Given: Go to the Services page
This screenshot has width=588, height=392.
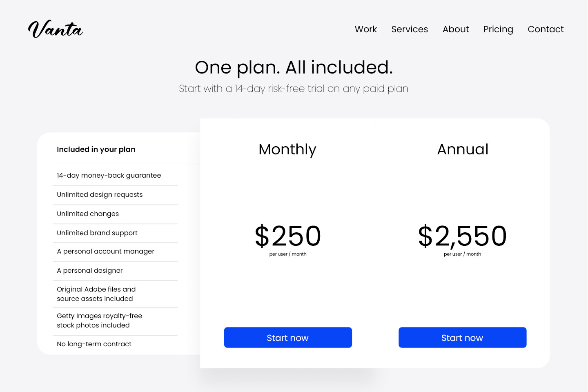Looking at the screenshot, I should click(x=410, y=29).
